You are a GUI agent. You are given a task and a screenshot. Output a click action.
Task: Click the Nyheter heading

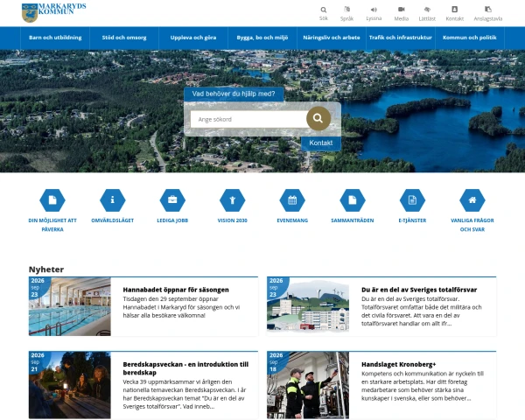pyautogui.click(x=46, y=269)
